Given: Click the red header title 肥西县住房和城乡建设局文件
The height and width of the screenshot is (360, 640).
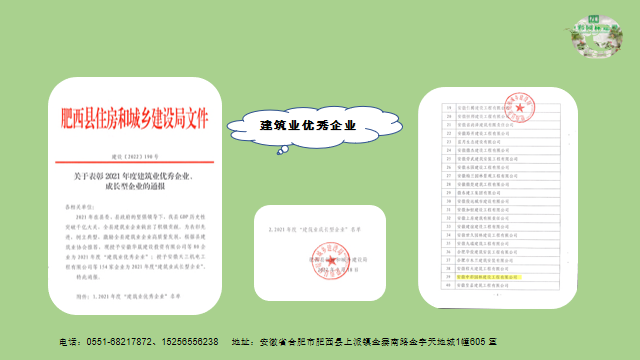Looking at the screenshot, I should coord(135,118).
